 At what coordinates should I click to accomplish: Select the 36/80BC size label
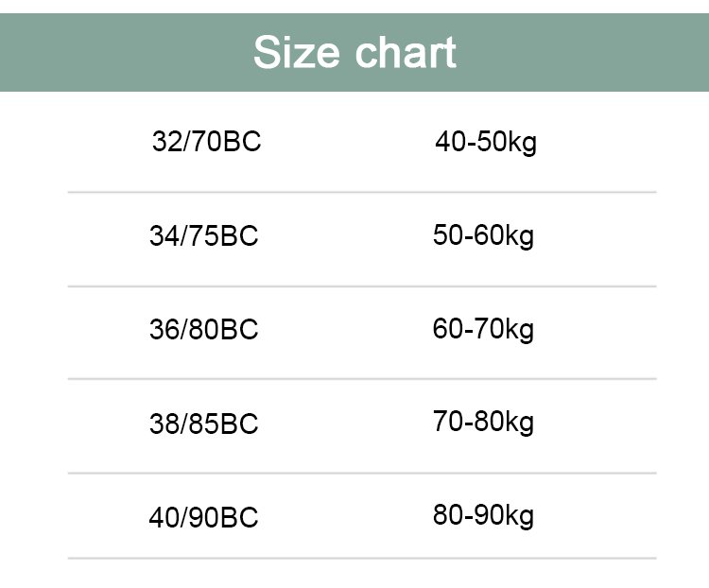[x=203, y=330]
